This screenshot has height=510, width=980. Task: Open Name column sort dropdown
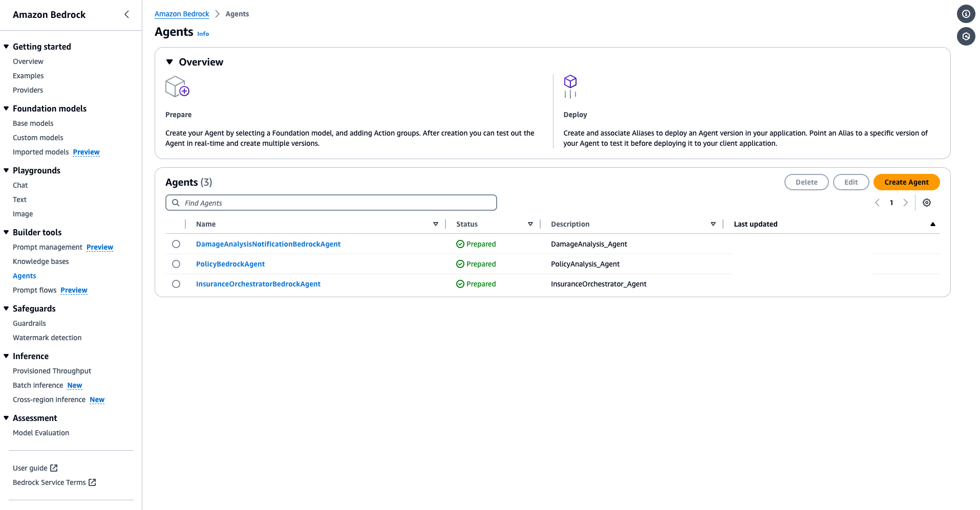point(436,224)
